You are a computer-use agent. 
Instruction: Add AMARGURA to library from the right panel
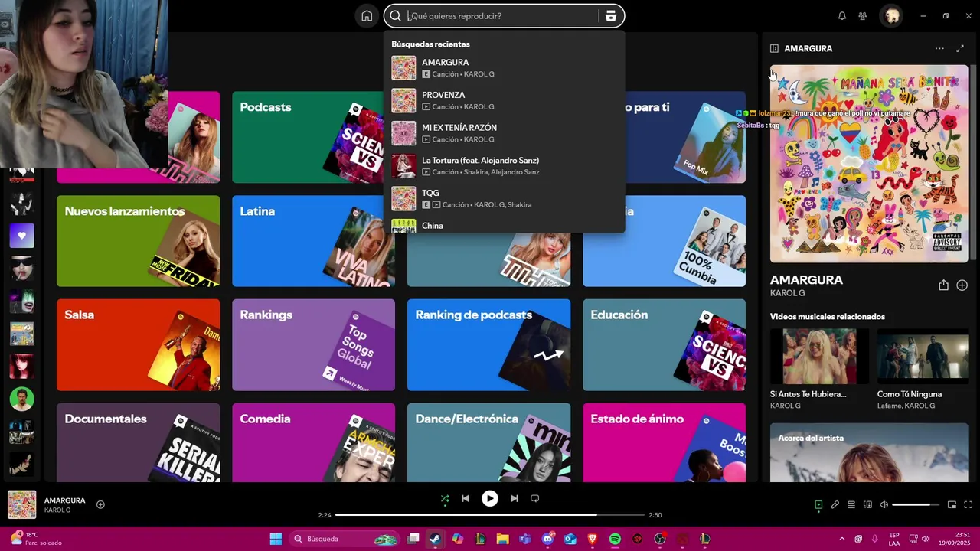(x=962, y=285)
